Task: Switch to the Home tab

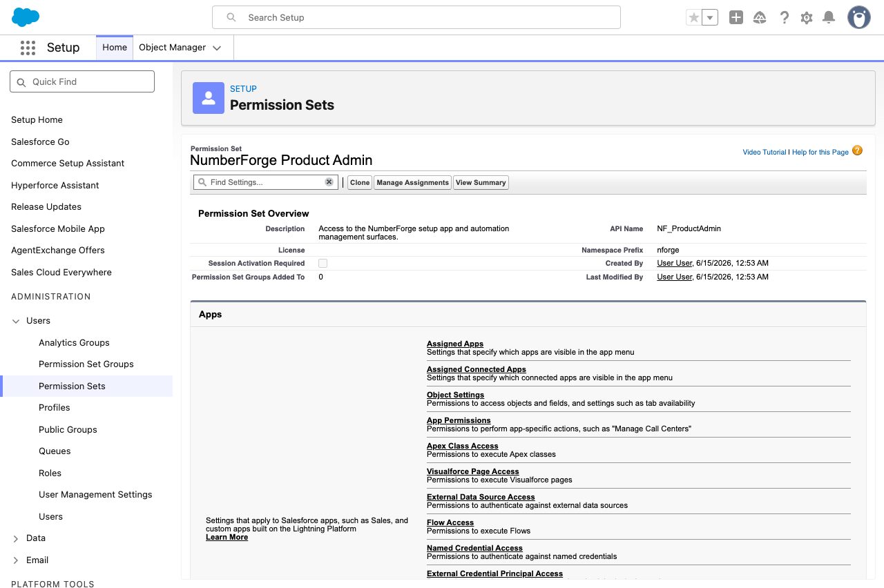Action: 115,48
